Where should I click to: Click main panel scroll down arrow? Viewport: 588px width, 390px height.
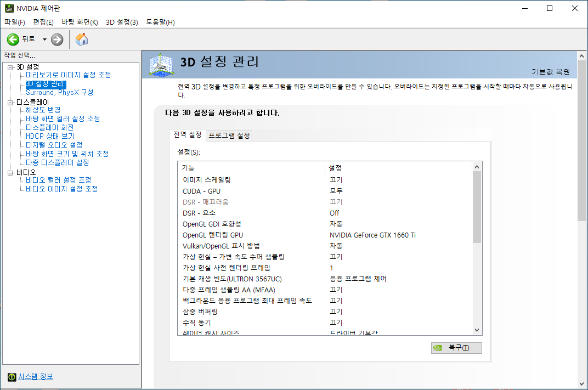pyautogui.click(x=581, y=384)
